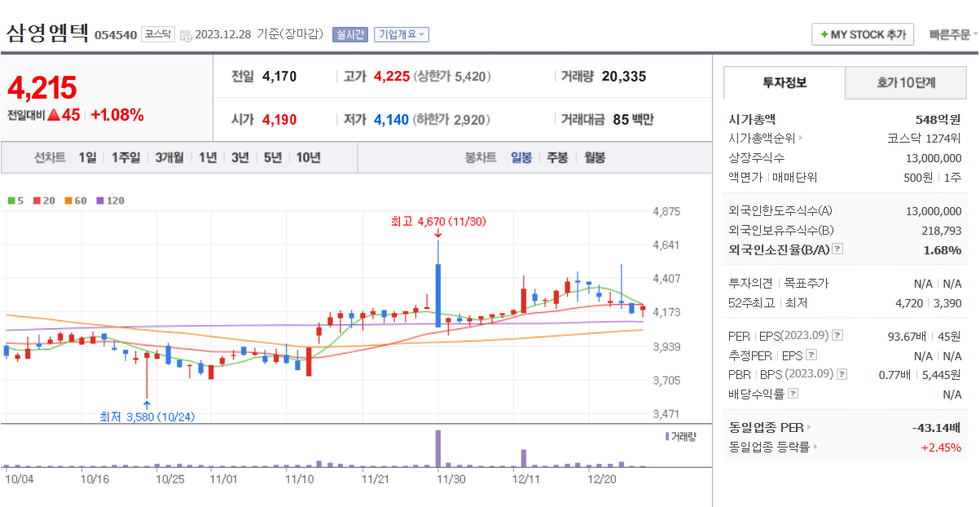Select 3년 line chart period
The width and height of the screenshot is (980, 507).
click(240, 158)
